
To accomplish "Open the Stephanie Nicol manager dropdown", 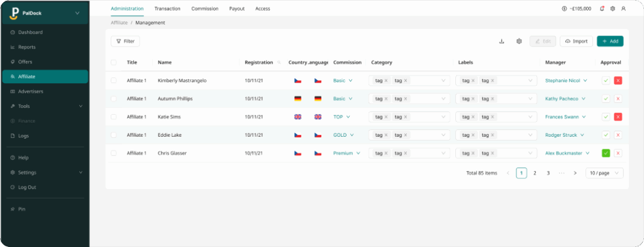I will [x=566, y=81].
